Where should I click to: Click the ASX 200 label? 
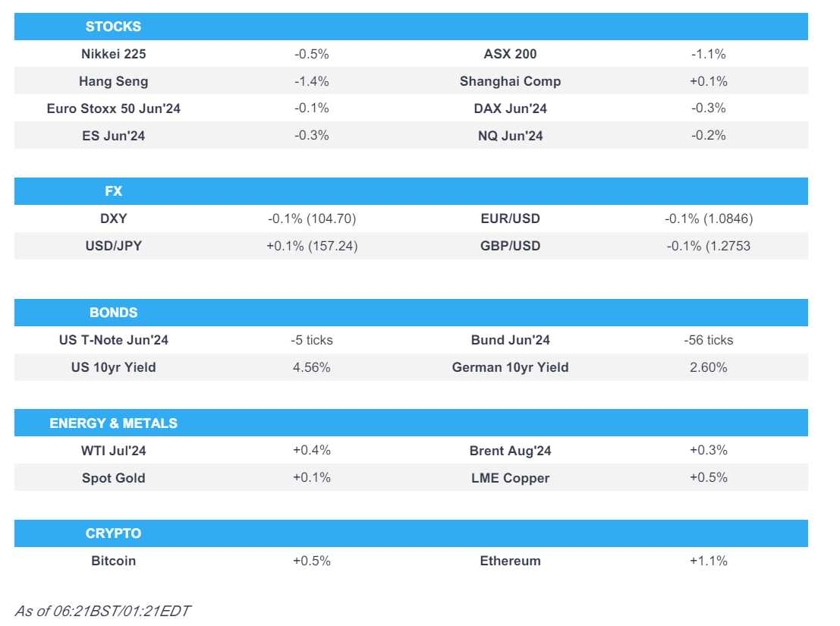pos(510,54)
